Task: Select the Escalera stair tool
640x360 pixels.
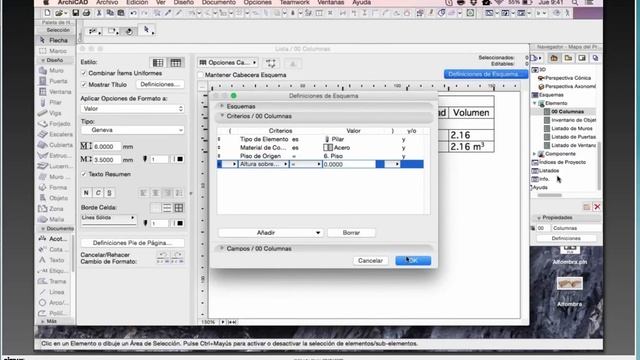Action: tap(55, 134)
